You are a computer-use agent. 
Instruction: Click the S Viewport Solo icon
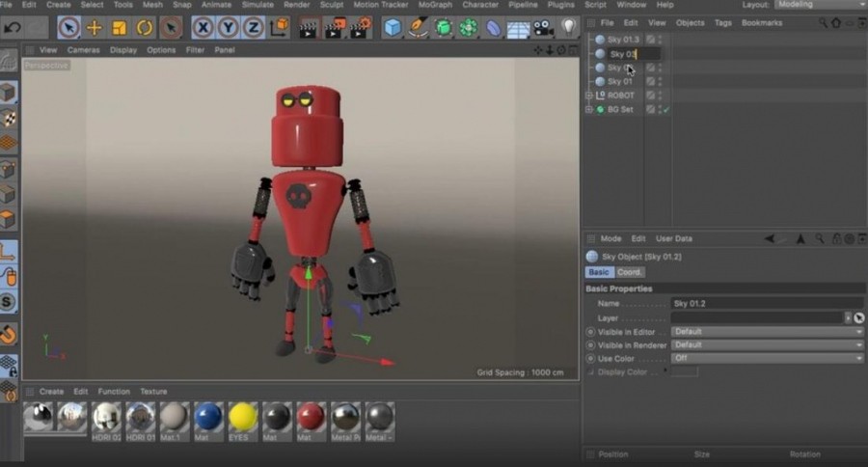[8, 302]
